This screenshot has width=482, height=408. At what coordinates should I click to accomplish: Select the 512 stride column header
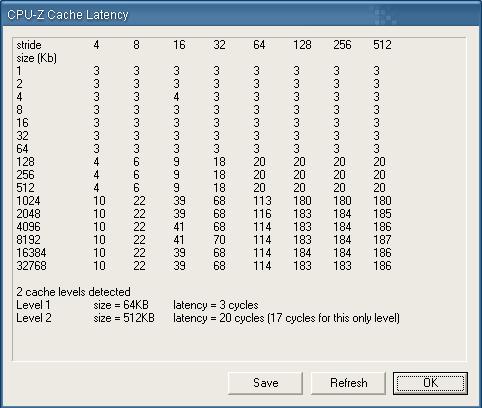tap(382, 45)
